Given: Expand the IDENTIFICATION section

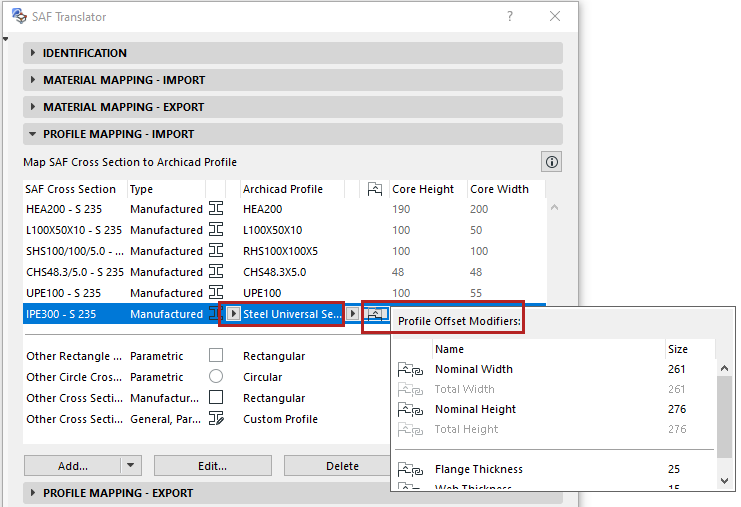Looking at the screenshot, I should click(x=293, y=53).
